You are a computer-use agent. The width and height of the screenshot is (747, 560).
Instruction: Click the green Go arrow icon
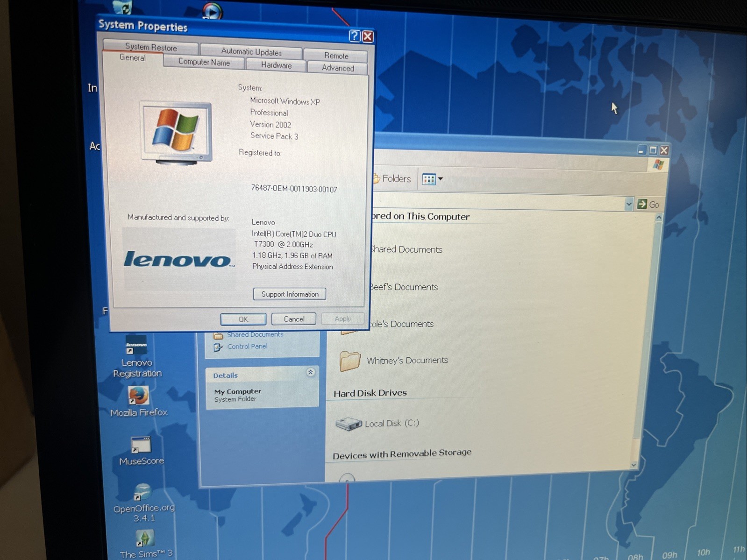click(642, 204)
